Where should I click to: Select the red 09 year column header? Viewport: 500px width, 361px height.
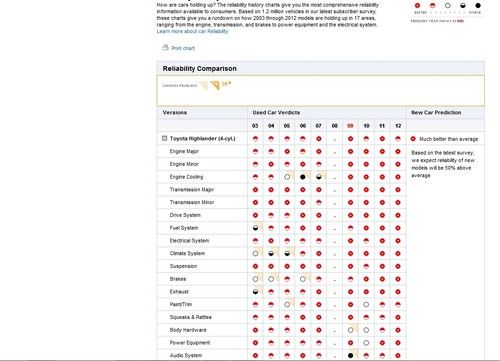350,126
